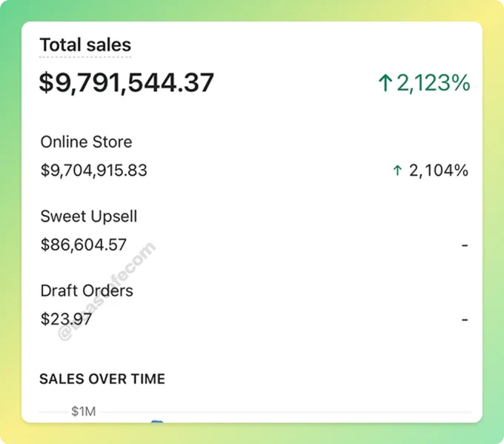Open the Sweet Upsell sales channel
The width and height of the screenshot is (504, 444).
click(x=89, y=216)
